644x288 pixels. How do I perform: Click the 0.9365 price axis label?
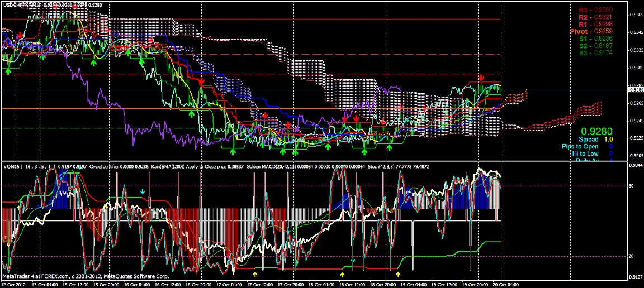pyautogui.click(x=636, y=15)
